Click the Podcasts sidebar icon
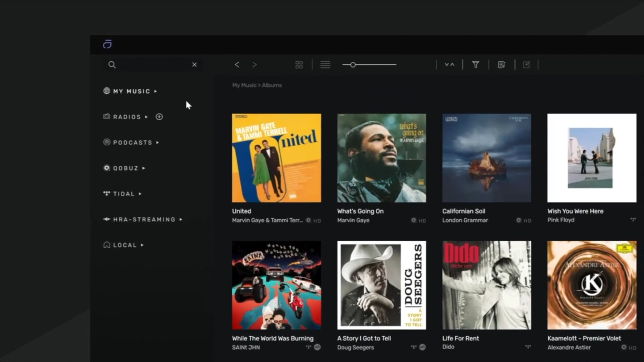Viewport: 644px width, 362px height. tap(107, 142)
